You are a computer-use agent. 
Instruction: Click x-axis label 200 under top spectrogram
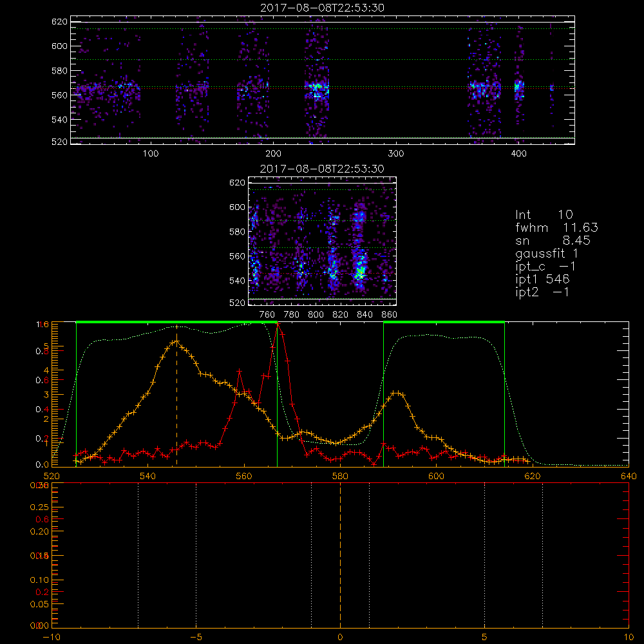(273, 154)
